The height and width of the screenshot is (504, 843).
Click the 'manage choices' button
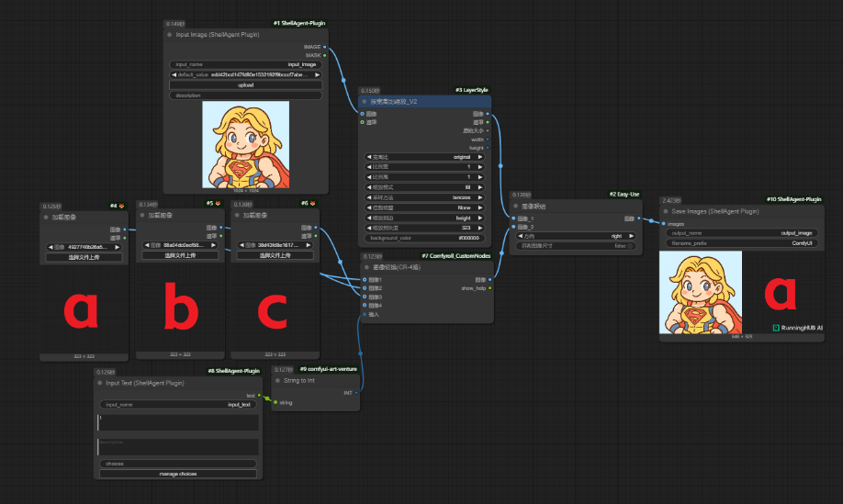pos(178,474)
